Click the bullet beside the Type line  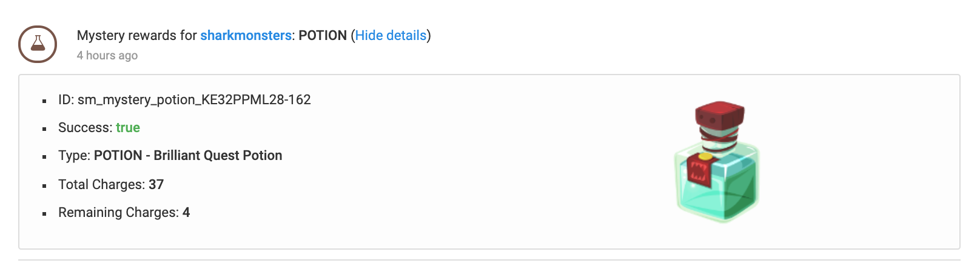coord(44,157)
